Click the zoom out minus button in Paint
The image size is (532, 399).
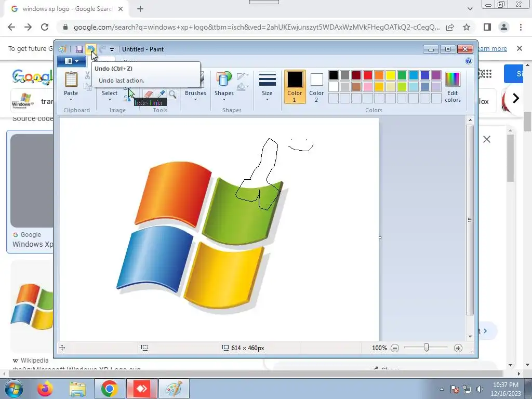tap(395, 348)
